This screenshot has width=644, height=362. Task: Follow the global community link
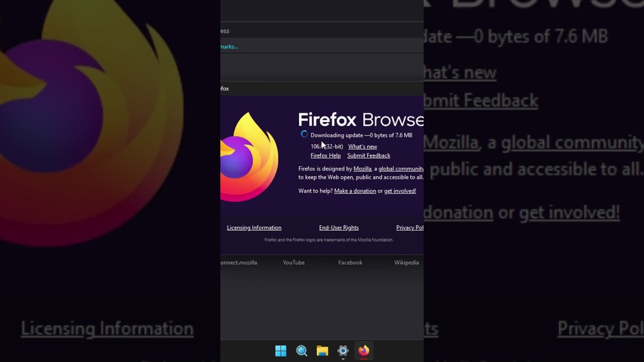[401, 168]
